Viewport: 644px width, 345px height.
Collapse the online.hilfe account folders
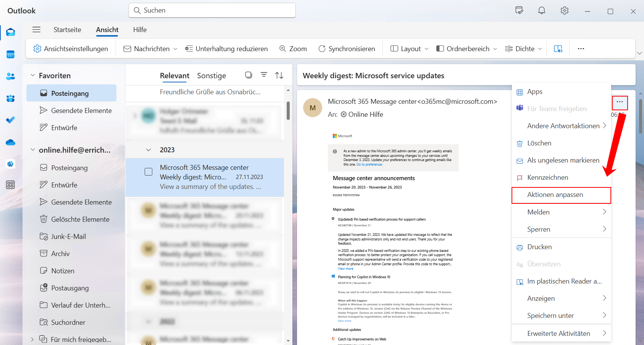(x=33, y=150)
